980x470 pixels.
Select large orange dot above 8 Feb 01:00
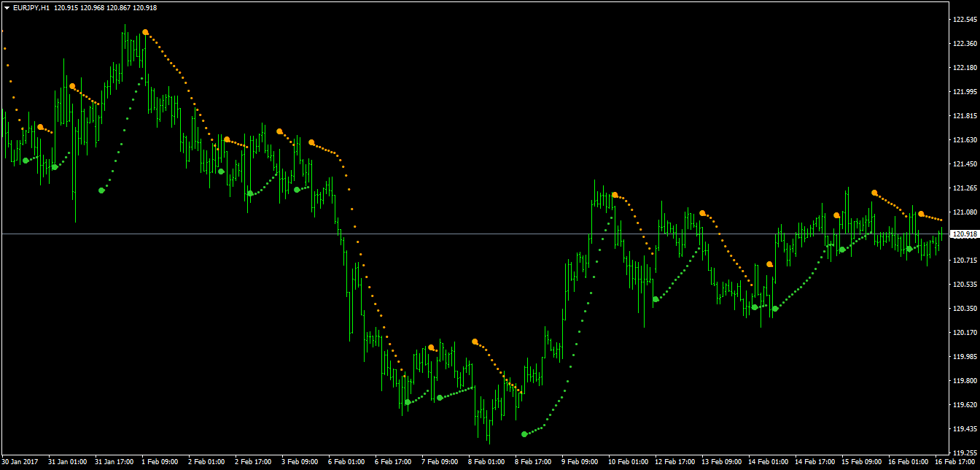click(475, 342)
